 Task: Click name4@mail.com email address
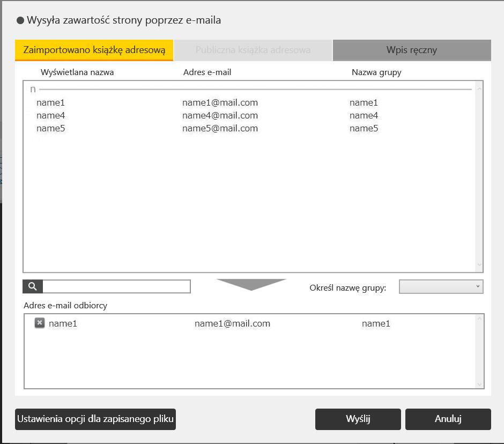point(220,115)
